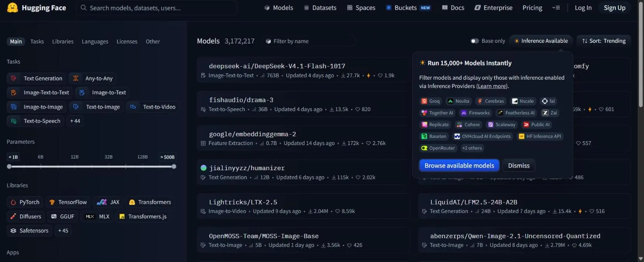Choose Baseten inference provider
The height and width of the screenshot is (262, 644).
[x=434, y=136]
